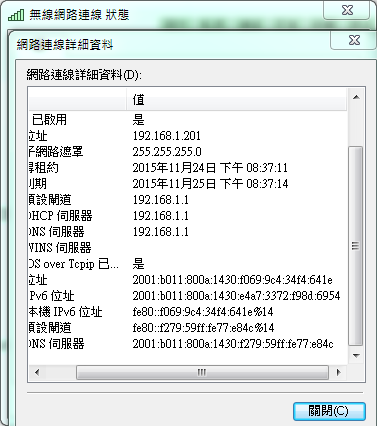
Task: Select the 已啟用 row
Action: tap(188, 120)
